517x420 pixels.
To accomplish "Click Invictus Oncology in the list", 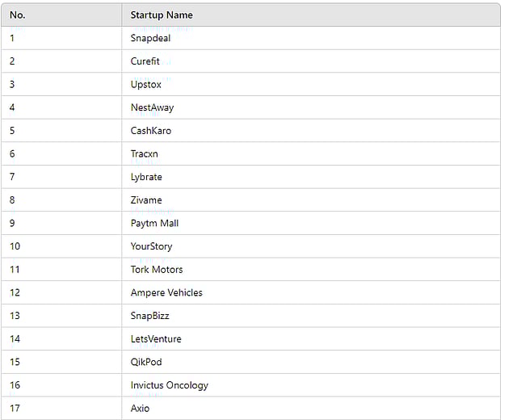I will (x=170, y=385).
